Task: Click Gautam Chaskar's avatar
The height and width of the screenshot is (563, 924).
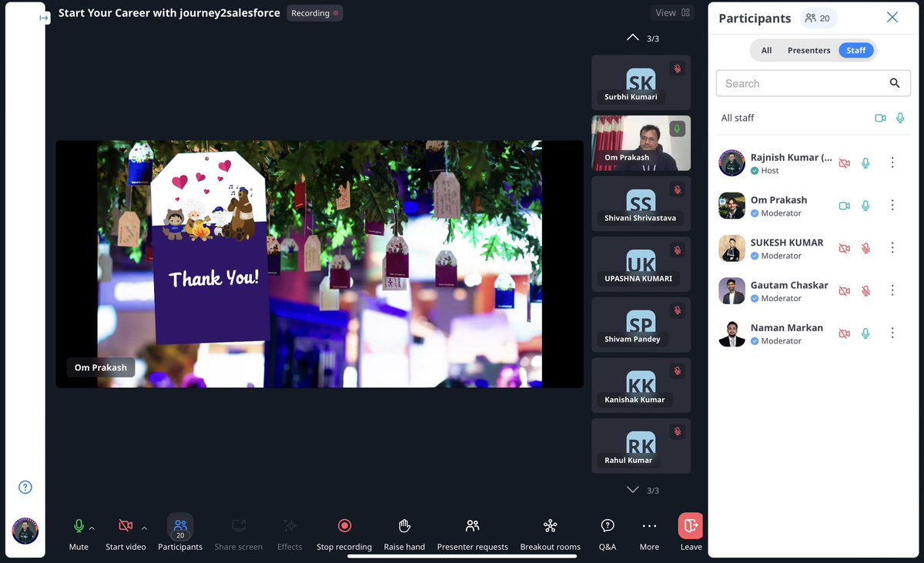Action: tap(731, 290)
